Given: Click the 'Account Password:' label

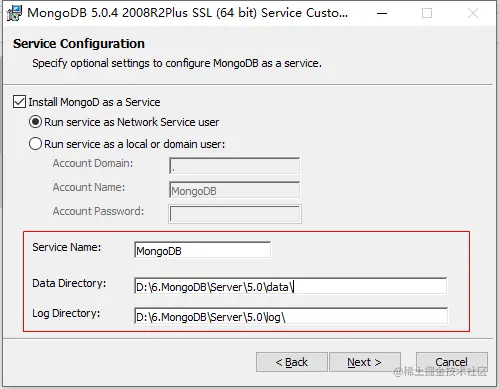Looking at the screenshot, I should [x=98, y=211].
